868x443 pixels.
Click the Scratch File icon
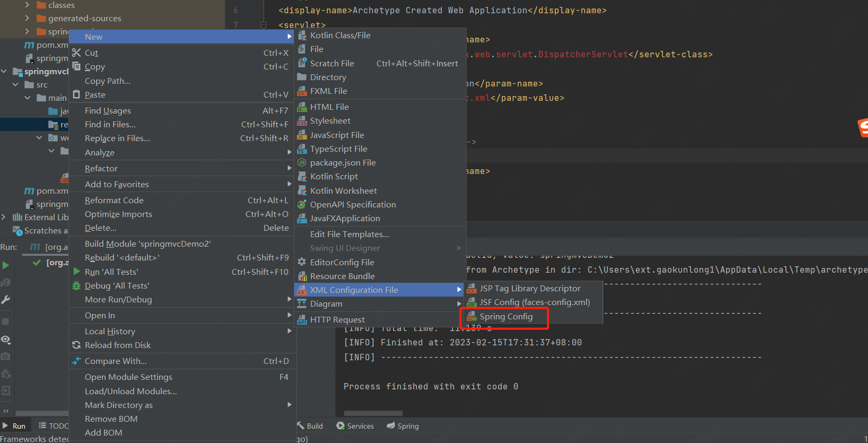click(x=302, y=63)
